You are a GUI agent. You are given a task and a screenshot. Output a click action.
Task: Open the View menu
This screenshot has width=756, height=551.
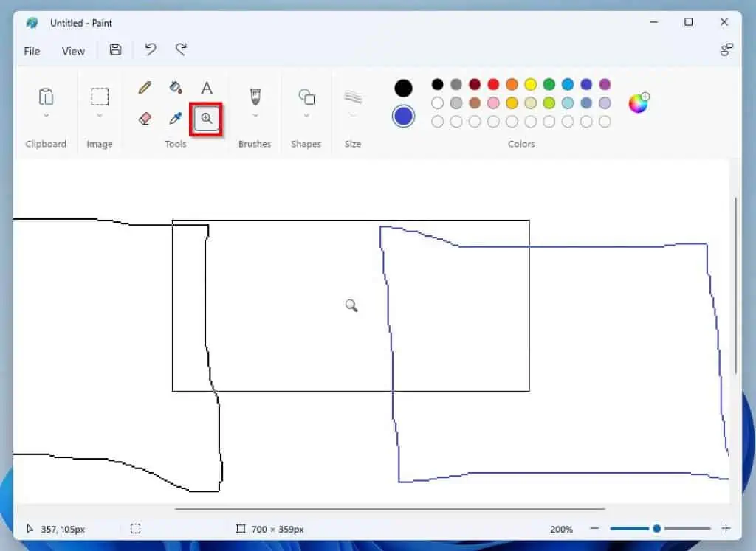pyautogui.click(x=73, y=51)
